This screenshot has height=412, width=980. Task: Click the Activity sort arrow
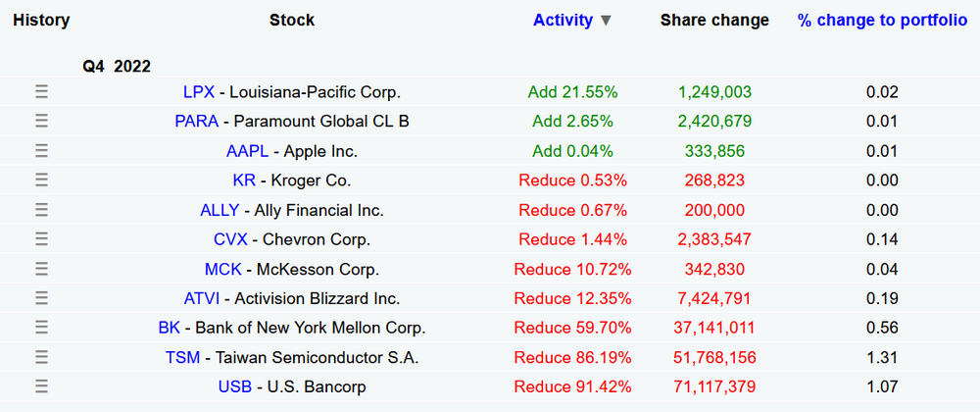(x=606, y=22)
